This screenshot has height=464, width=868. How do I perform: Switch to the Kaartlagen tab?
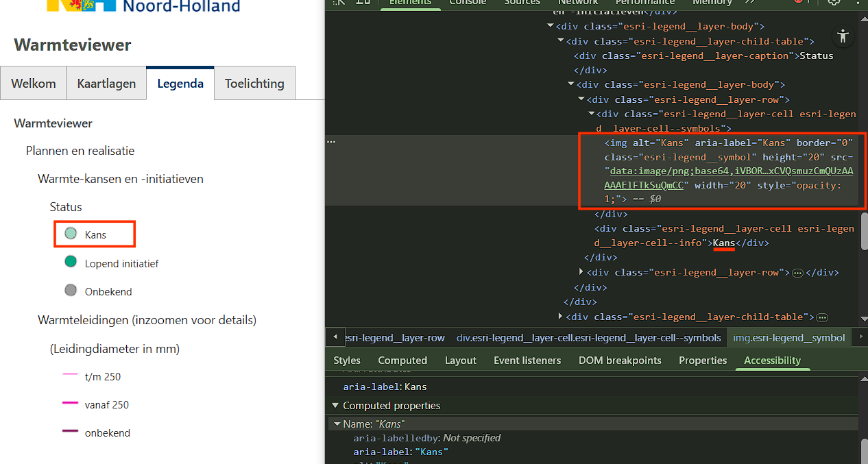click(x=106, y=84)
